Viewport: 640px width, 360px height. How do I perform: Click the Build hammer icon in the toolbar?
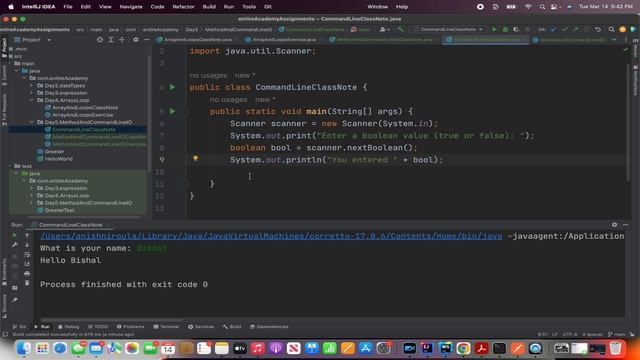(x=400, y=29)
